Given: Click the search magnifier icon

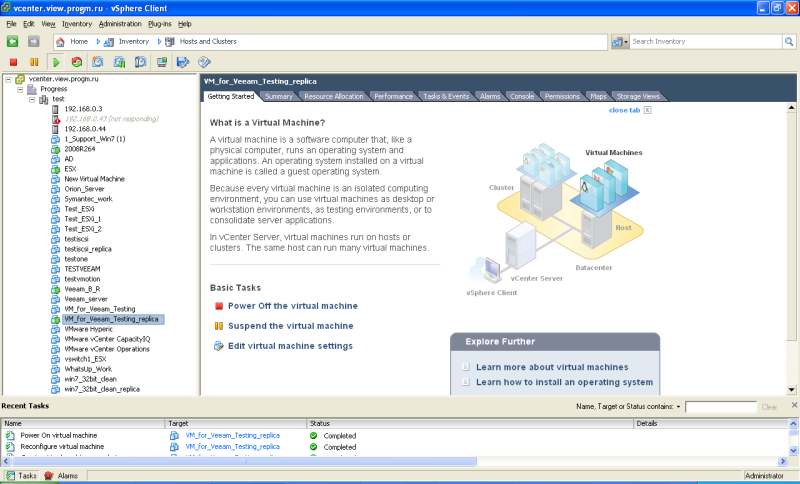Looking at the screenshot, I should point(789,42).
